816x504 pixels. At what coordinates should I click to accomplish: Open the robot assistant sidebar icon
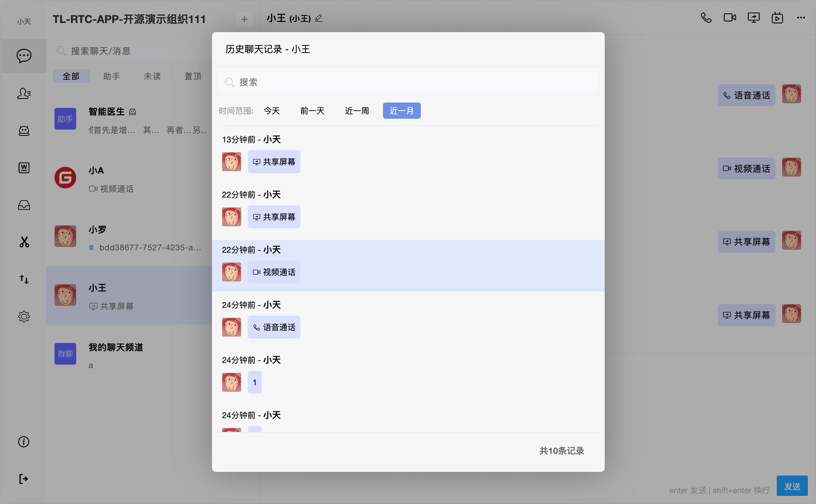(24, 131)
